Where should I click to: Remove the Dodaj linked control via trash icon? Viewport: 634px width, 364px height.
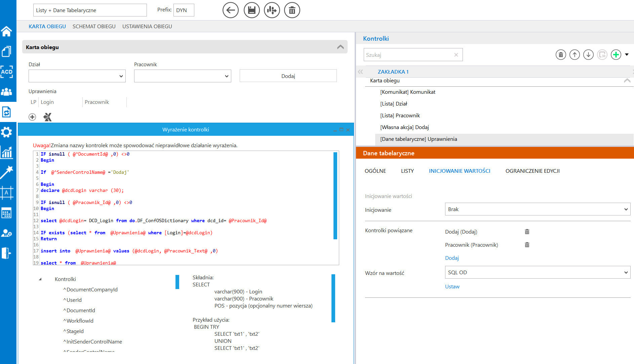527,232
